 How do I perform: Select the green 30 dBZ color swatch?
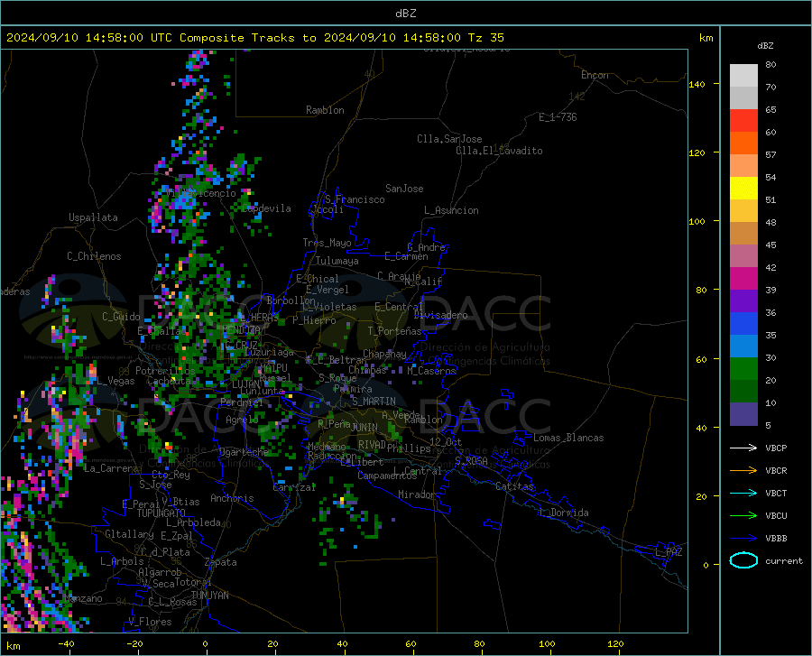743,369
